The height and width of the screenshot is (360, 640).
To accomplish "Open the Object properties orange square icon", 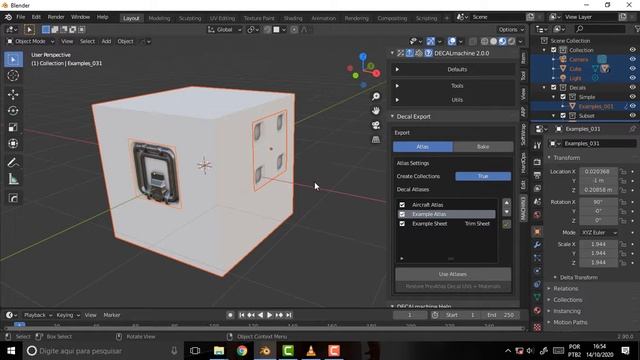I will 537,231.
